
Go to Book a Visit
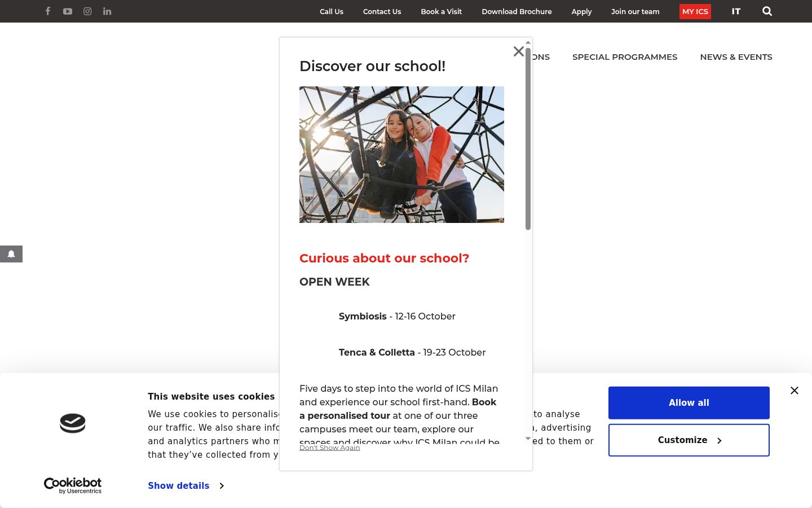point(442,11)
